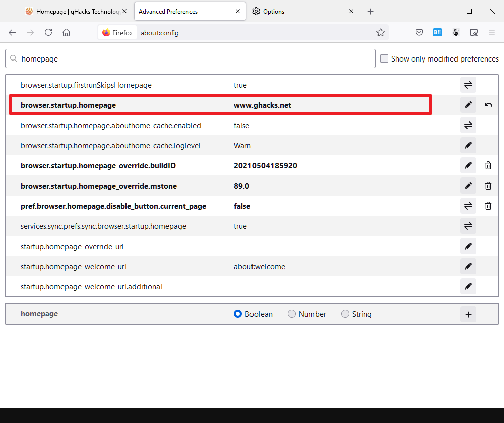Screen dimensions: 504x423
Task: Edit the startup.homepage_welcome_url value
Action: pyautogui.click(x=468, y=266)
